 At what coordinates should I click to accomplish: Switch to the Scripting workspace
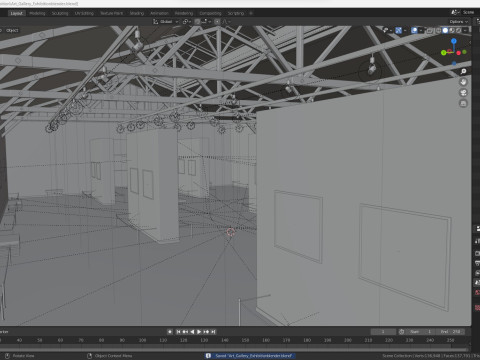point(236,13)
